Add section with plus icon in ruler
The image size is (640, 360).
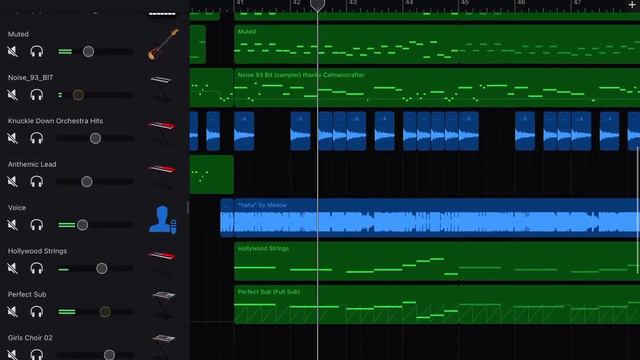(632, 4)
